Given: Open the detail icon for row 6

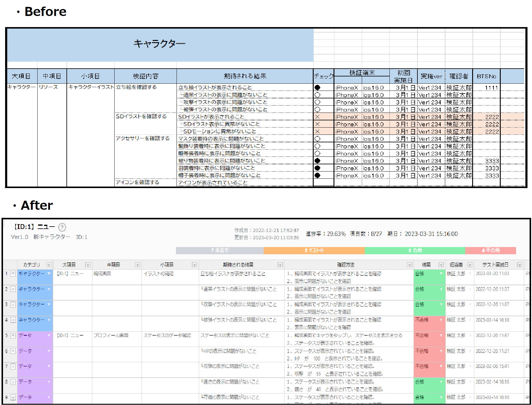Looking at the screenshot, I should point(13,351).
